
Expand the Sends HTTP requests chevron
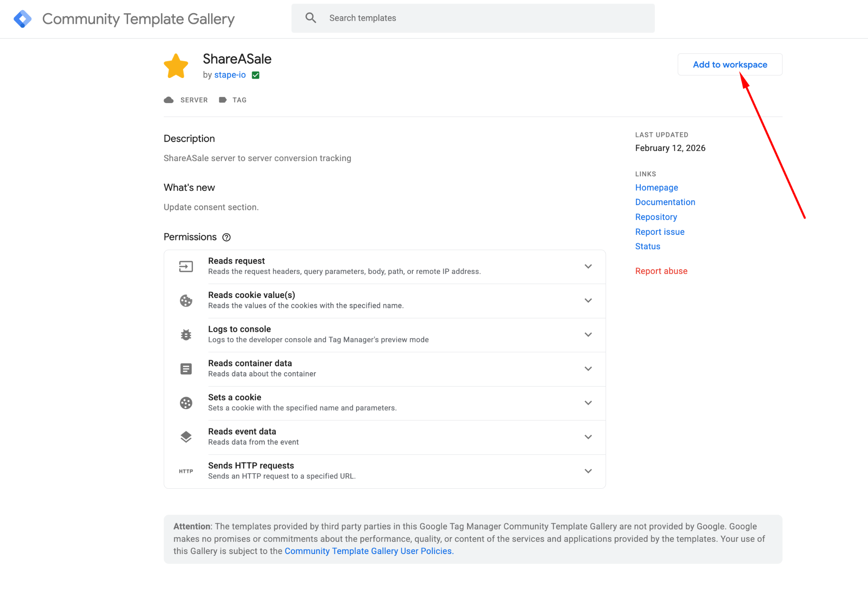[588, 471]
